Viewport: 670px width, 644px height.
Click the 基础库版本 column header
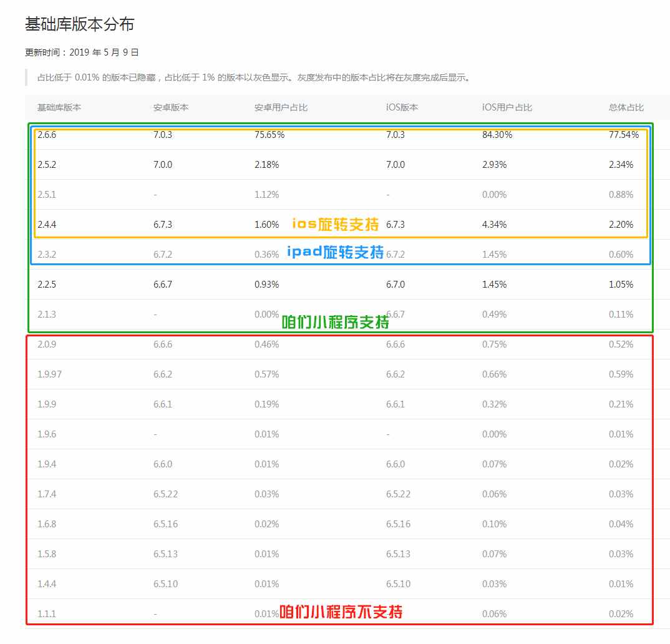point(59,108)
